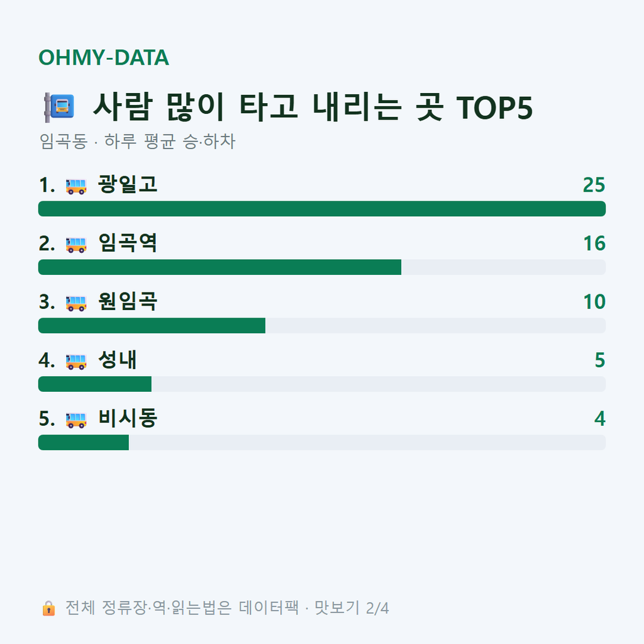Click the bus icon next to 광일고
This screenshot has height=644, width=644.
(x=76, y=186)
